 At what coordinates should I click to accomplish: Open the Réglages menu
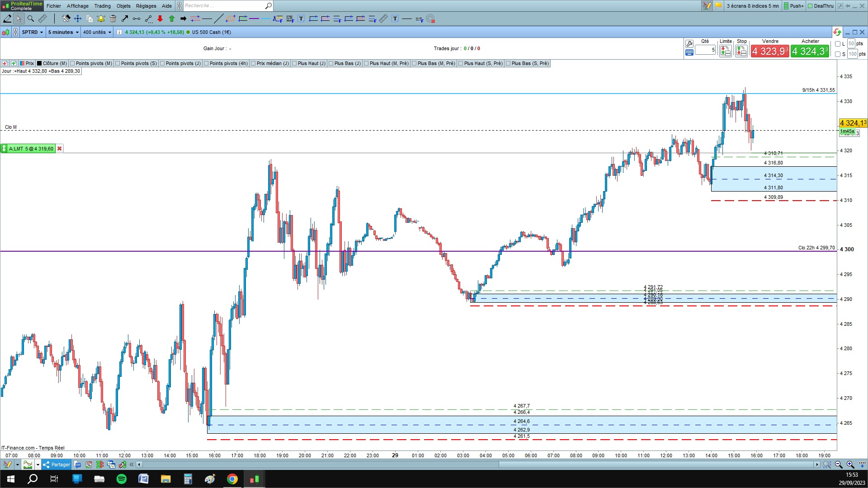click(x=146, y=6)
